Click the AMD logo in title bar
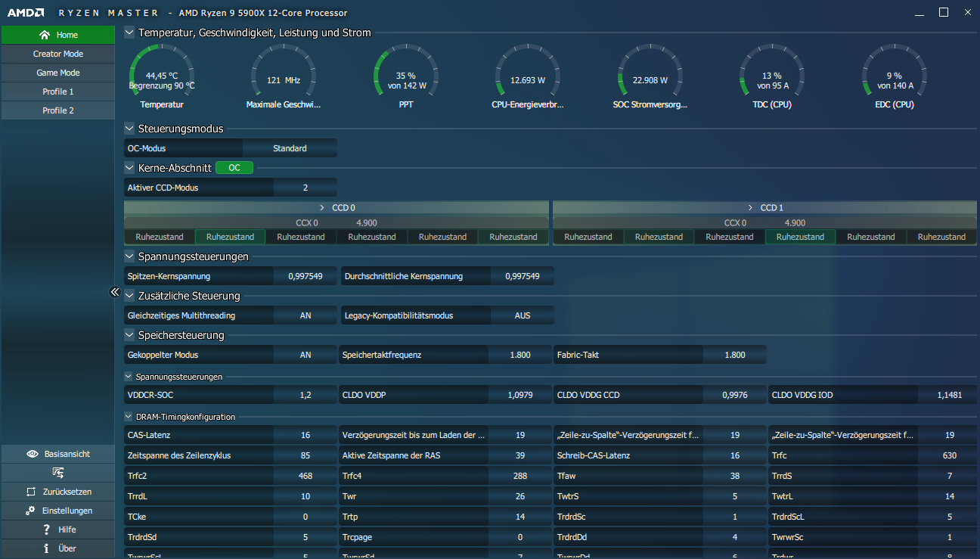The width and height of the screenshot is (980, 559). point(26,13)
